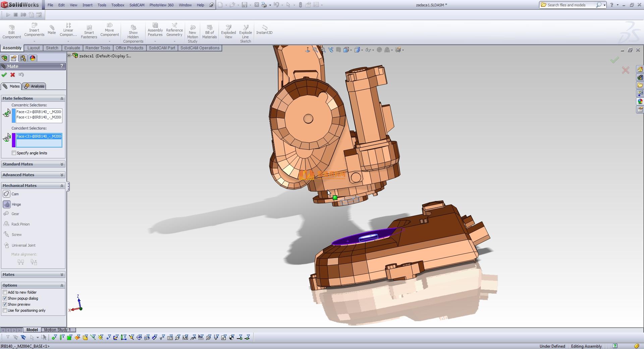Expand the Advanced Mates section
The width and height of the screenshot is (644, 349).
(33, 175)
